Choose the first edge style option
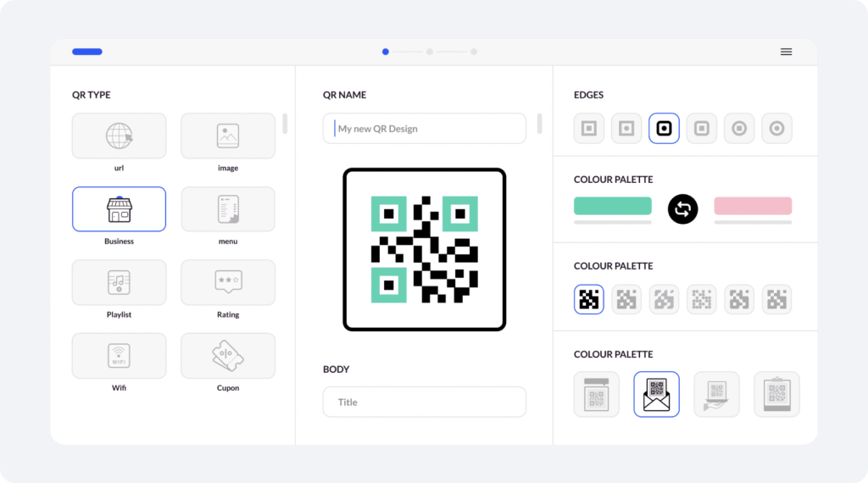The image size is (868, 483). 589,128
